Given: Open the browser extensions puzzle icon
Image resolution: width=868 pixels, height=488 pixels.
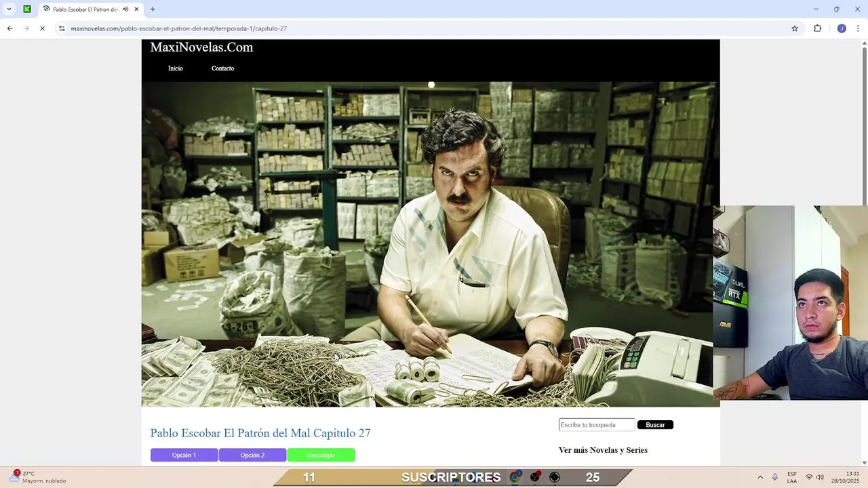Looking at the screenshot, I should [817, 28].
